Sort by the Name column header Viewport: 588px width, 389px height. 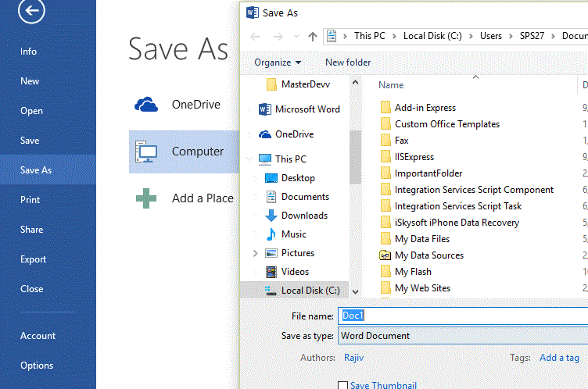391,85
